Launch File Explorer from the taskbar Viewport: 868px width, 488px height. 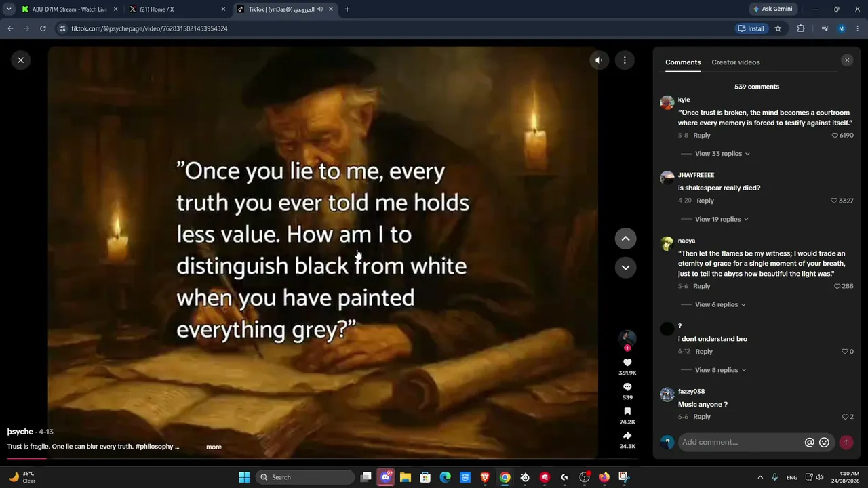pyautogui.click(x=406, y=477)
